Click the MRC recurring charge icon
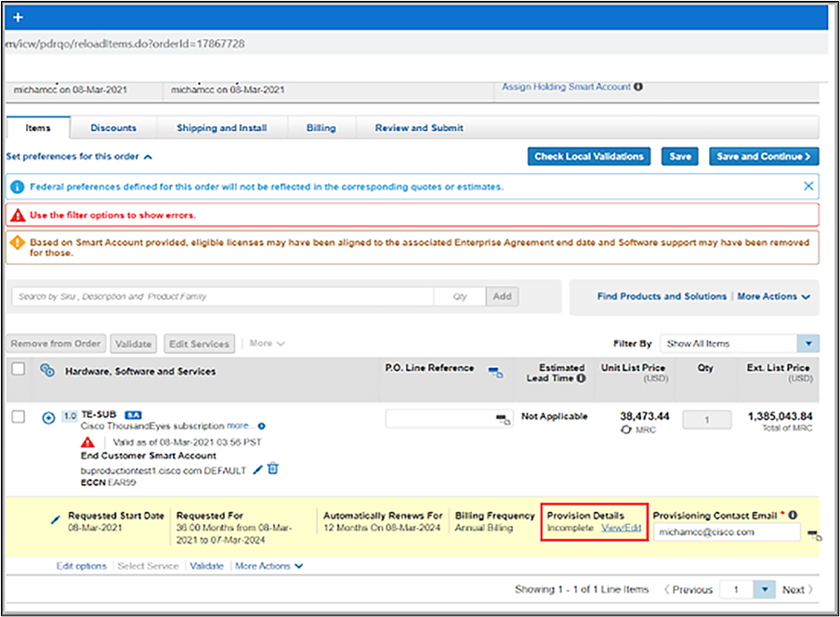 tap(625, 429)
